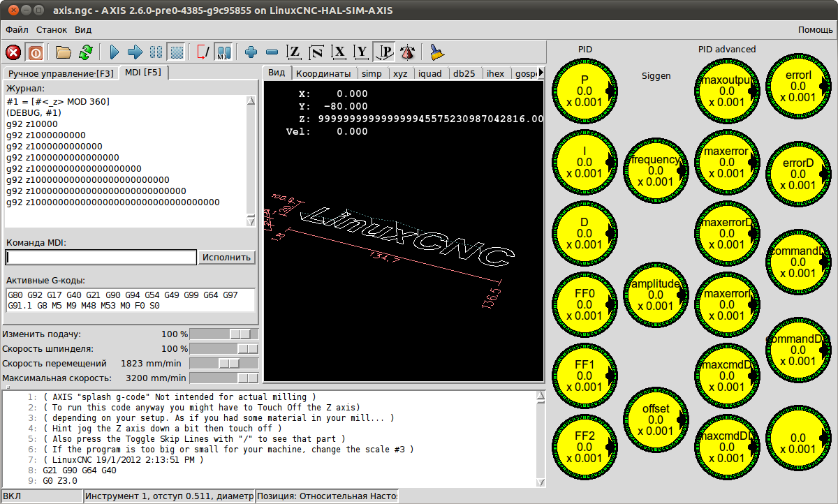
Task: Open the ihex tab
Action: 495,73
